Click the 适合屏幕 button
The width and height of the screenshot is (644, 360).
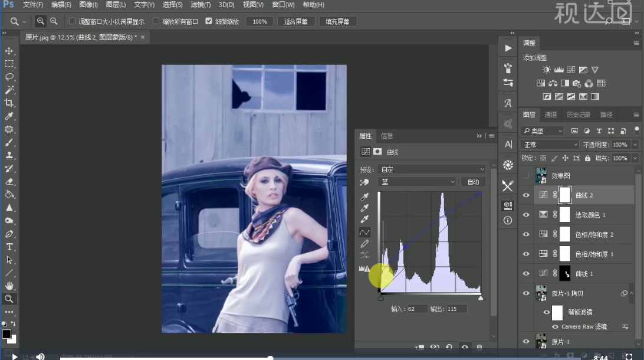pyautogui.click(x=295, y=21)
